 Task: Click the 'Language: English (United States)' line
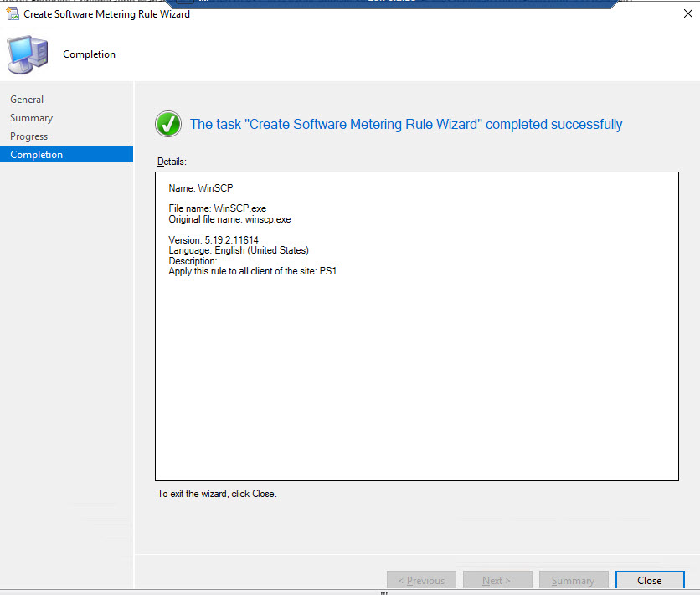239,250
